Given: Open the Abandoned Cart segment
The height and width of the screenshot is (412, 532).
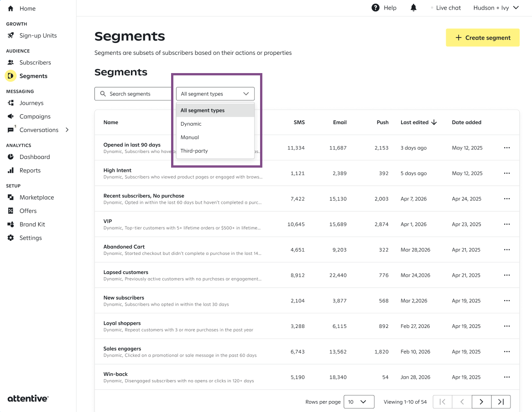Looking at the screenshot, I should click(x=124, y=247).
